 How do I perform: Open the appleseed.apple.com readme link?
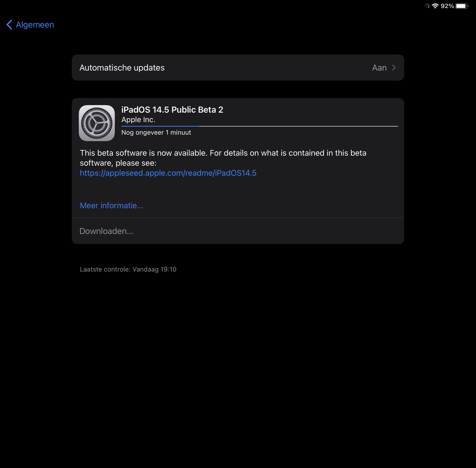[x=168, y=173]
